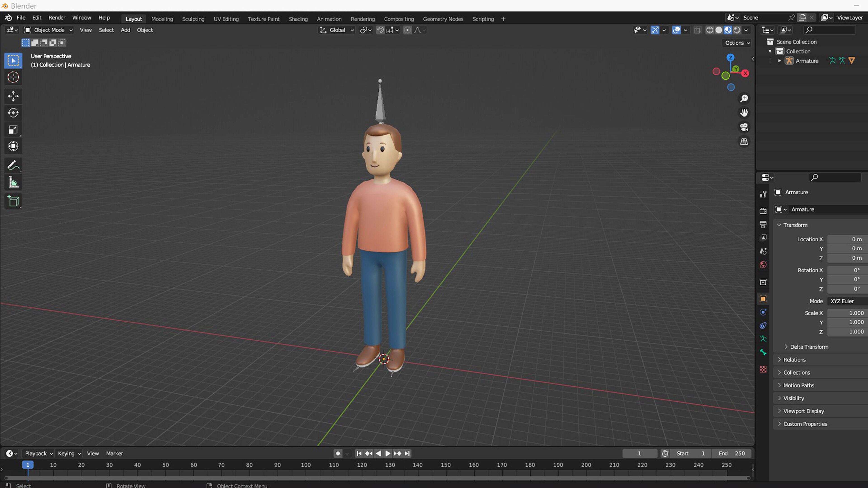
Task: Activate the 3D Cursor tool
Action: click(13, 77)
